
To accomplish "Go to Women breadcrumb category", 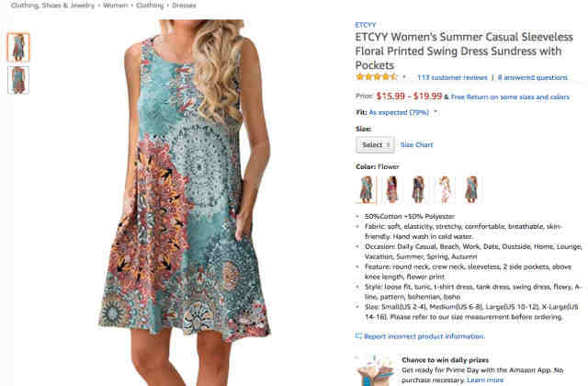I will pos(115,6).
